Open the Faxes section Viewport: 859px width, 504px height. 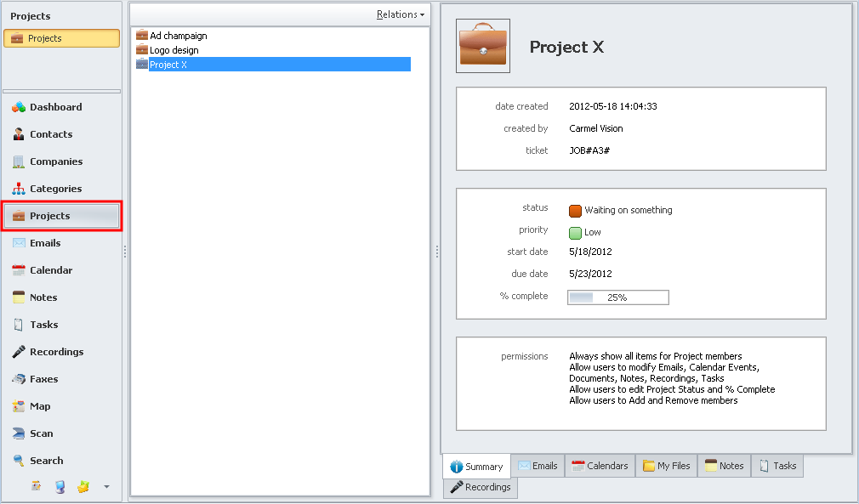point(43,379)
